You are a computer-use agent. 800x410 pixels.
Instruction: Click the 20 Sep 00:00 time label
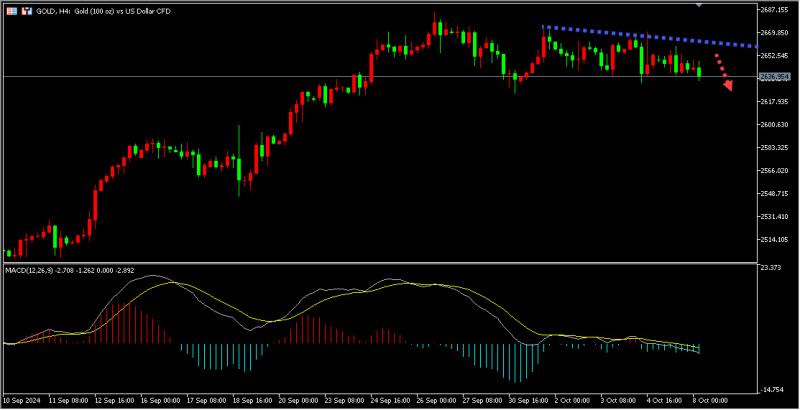(x=299, y=401)
